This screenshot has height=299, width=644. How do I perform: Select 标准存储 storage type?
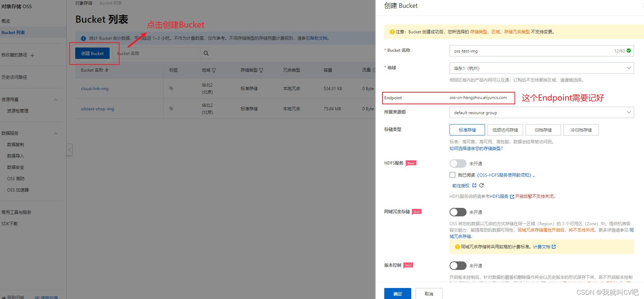tap(467, 130)
